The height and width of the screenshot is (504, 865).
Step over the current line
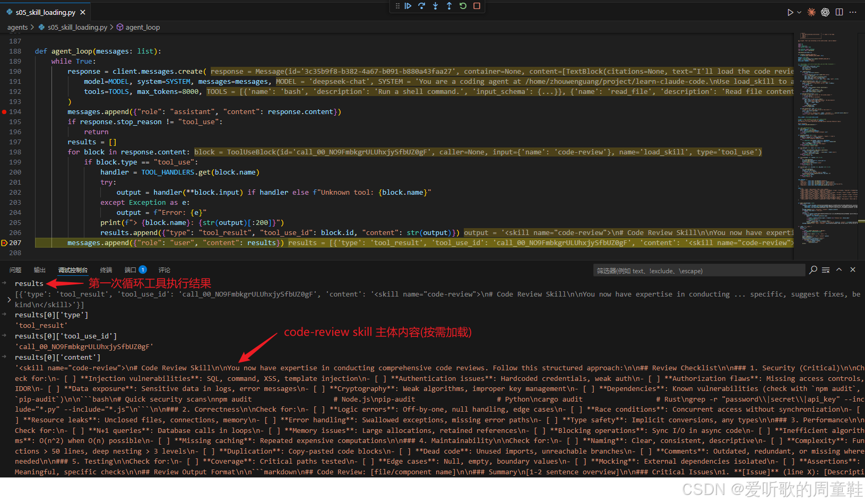coord(422,6)
